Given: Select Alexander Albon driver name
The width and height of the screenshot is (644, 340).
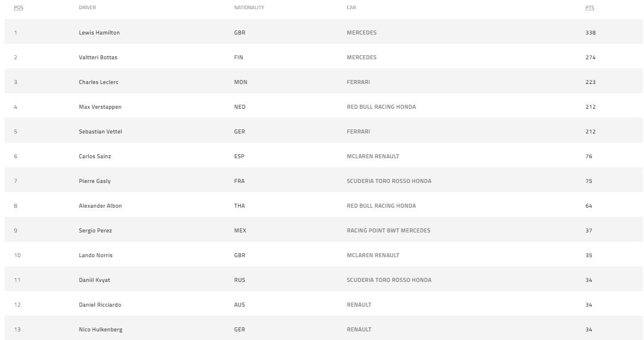Looking at the screenshot, I should tap(100, 205).
